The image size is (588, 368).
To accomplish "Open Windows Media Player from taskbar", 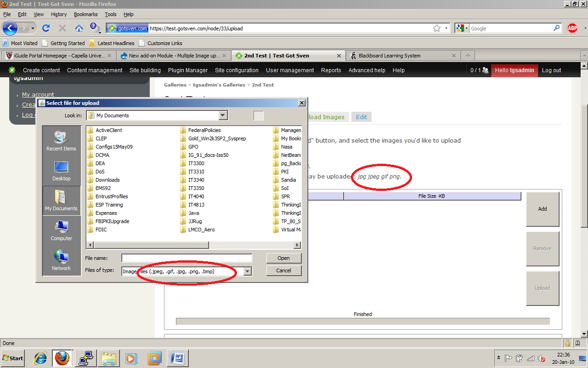I will point(131,358).
